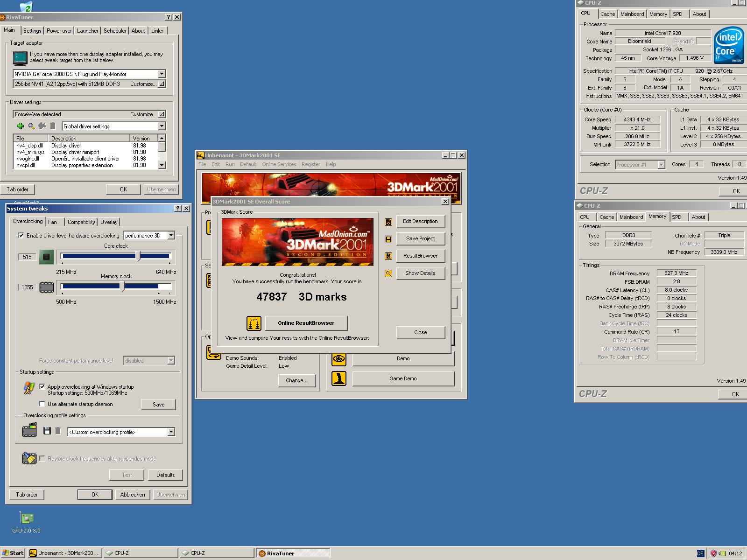Click the wrench icon in Driver settings
Screen dimensions: 747x560
(x=42, y=126)
